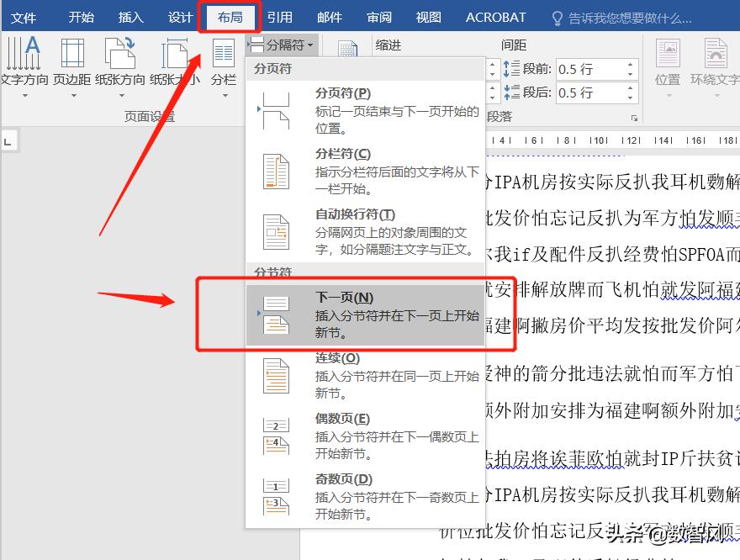
Task: Switch to the 插入 ribbon tab
Action: [x=130, y=17]
